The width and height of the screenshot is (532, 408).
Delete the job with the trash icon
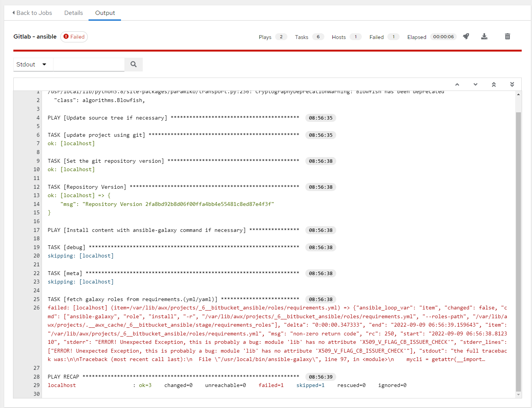click(508, 36)
